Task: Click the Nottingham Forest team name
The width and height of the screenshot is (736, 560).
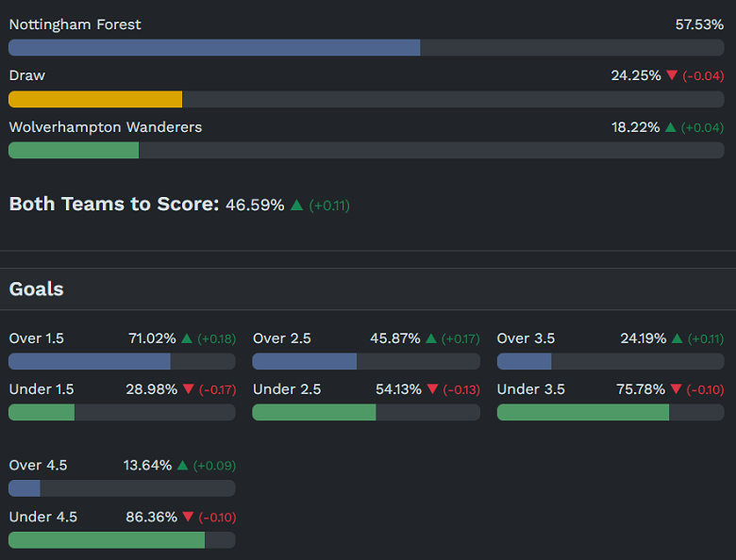Action: click(75, 25)
